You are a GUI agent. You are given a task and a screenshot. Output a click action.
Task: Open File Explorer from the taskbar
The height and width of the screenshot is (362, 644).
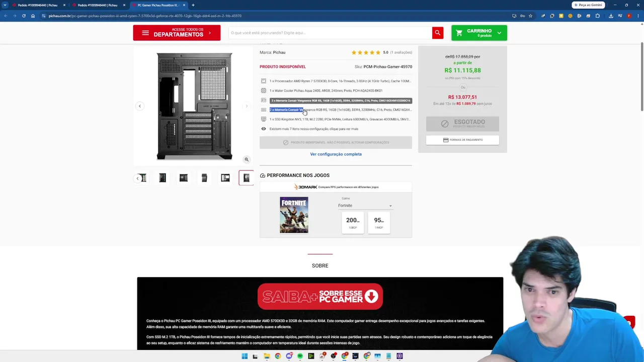pyautogui.click(x=267, y=356)
